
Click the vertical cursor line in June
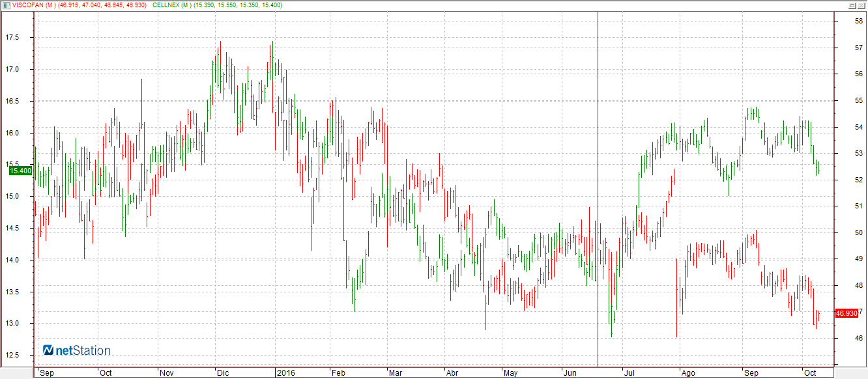click(x=598, y=189)
